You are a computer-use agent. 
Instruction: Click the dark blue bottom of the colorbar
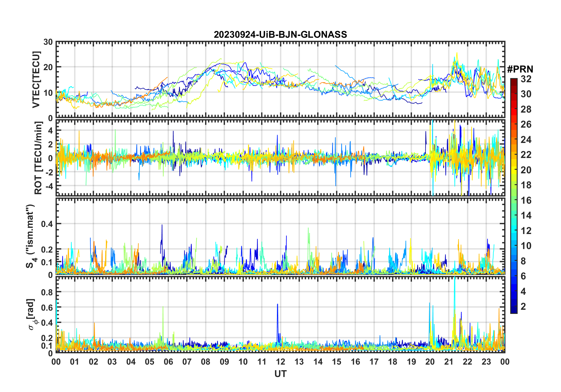(x=514, y=311)
